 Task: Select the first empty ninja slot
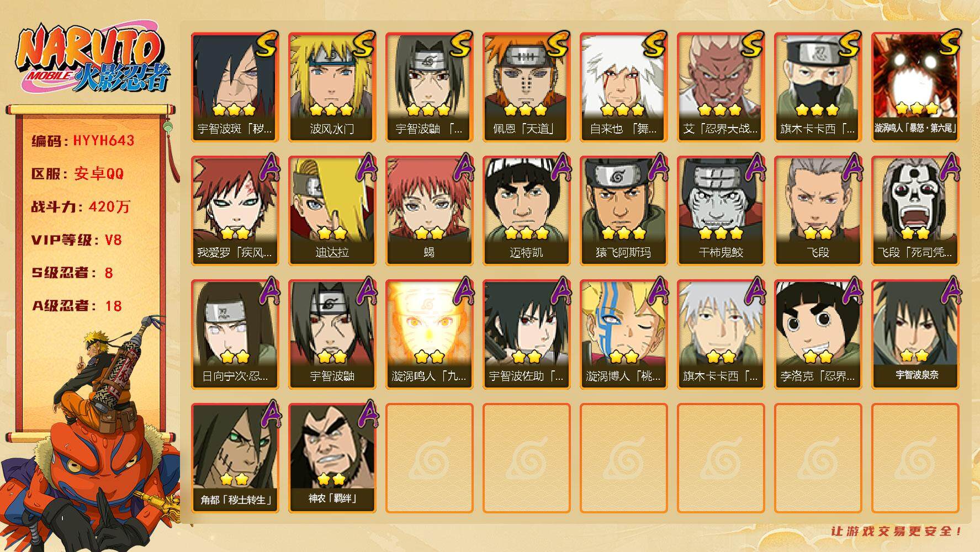click(429, 458)
